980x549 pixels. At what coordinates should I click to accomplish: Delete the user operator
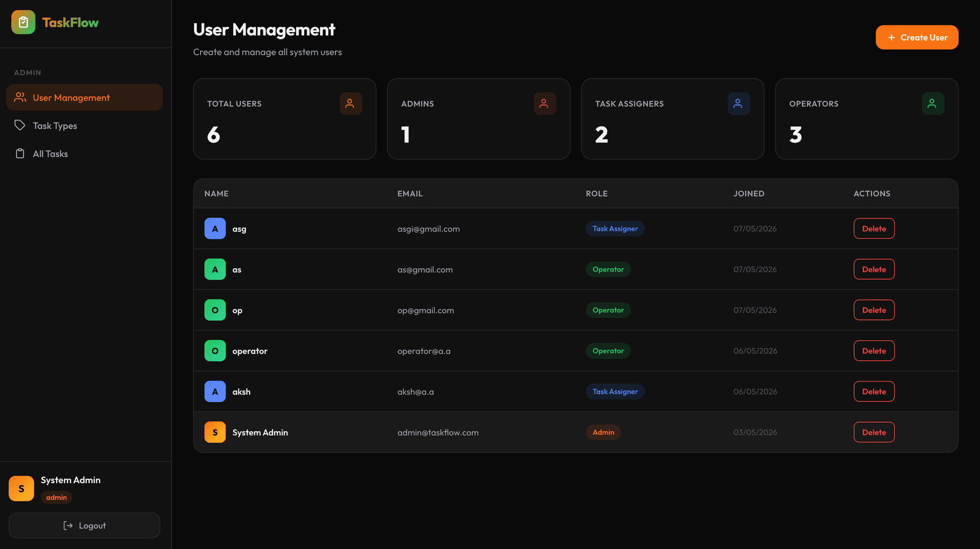[874, 351]
